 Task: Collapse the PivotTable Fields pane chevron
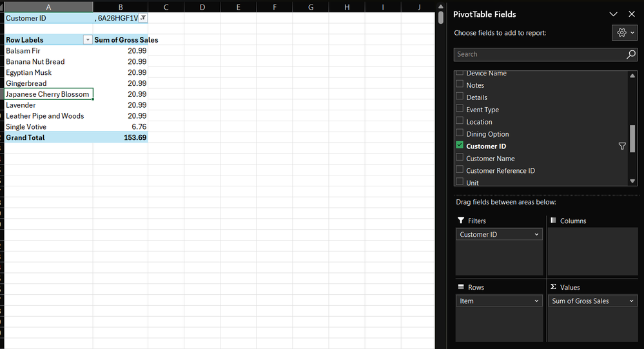tap(614, 14)
